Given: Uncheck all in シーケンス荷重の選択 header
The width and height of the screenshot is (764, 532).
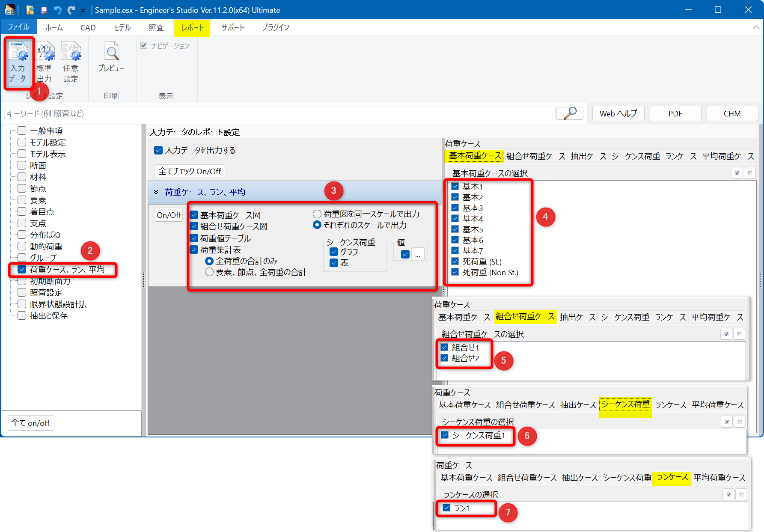Looking at the screenshot, I should (740, 422).
